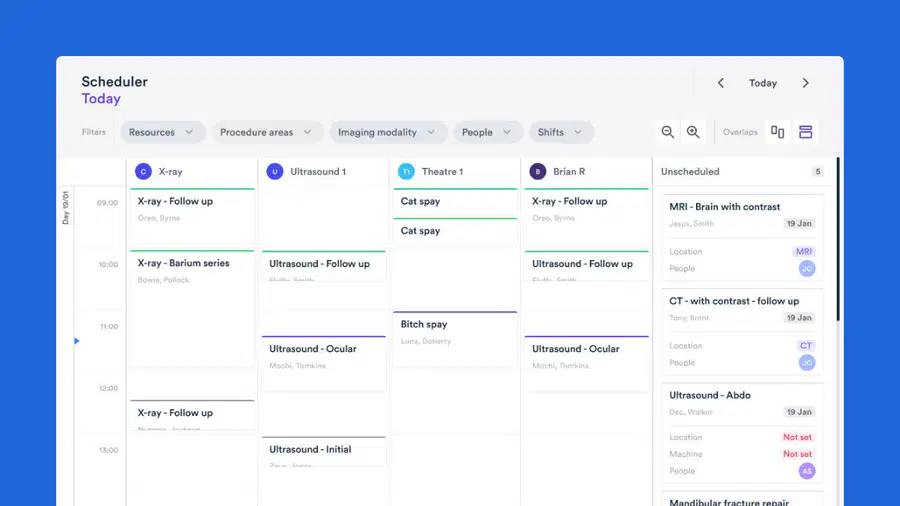Image resolution: width=900 pixels, height=506 pixels.
Task: Open the People filter dropdown
Action: tap(487, 132)
